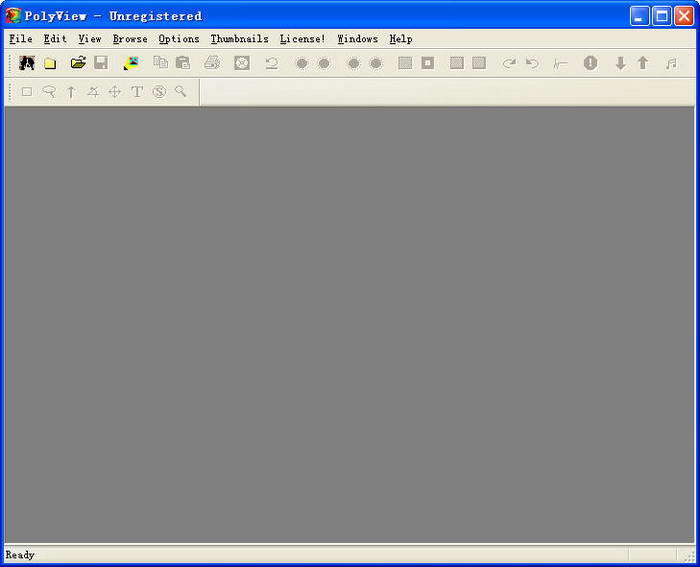
Task: Select the rectangle selection tool
Action: 27,92
